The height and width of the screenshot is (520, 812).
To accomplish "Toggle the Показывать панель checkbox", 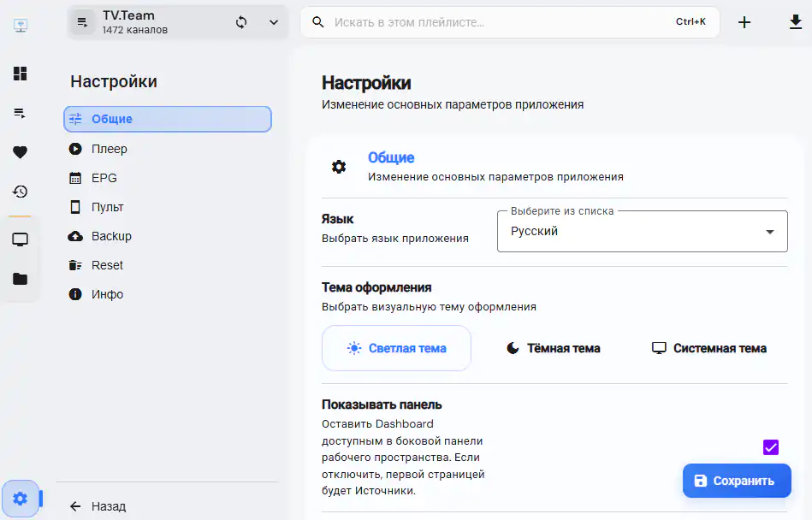I will pyautogui.click(x=771, y=447).
